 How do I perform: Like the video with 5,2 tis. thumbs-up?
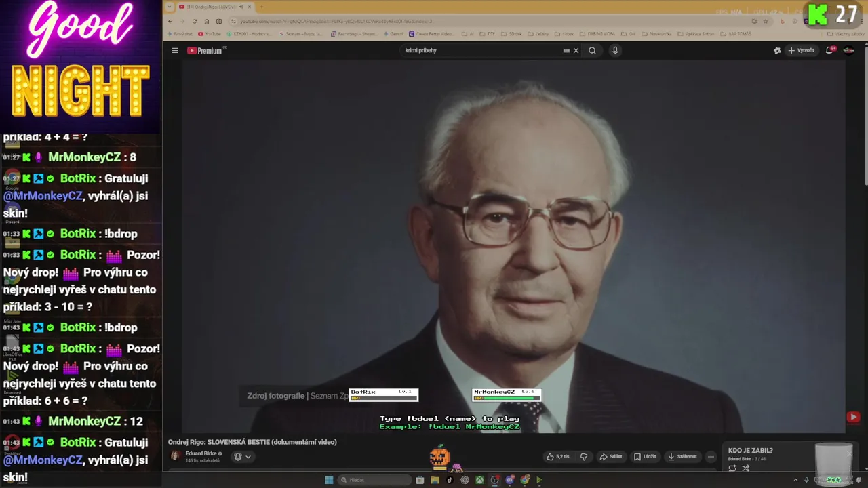(x=559, y=457)
